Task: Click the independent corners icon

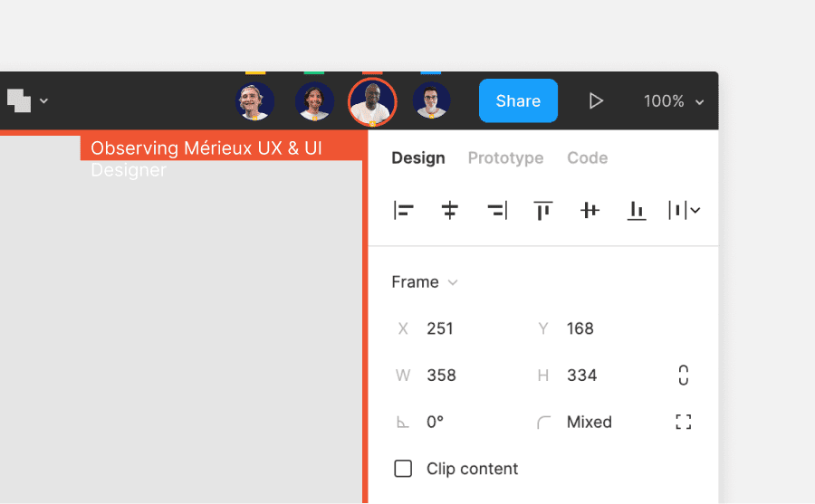Action: 684,422
